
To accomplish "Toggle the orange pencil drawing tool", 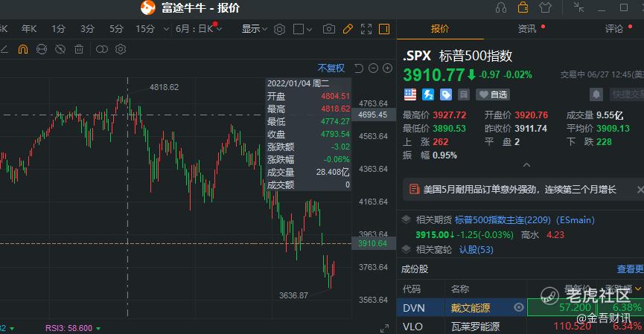I will pos(348,29).
